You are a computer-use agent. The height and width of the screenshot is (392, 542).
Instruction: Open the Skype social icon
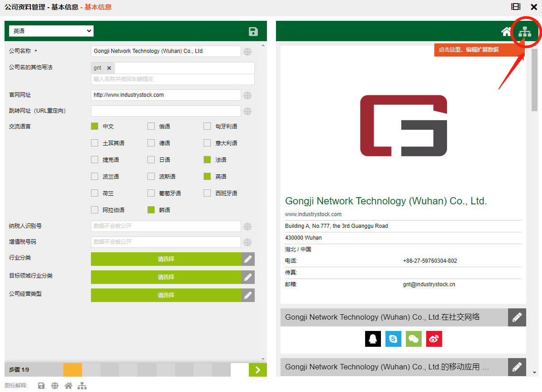coord(393,339)
